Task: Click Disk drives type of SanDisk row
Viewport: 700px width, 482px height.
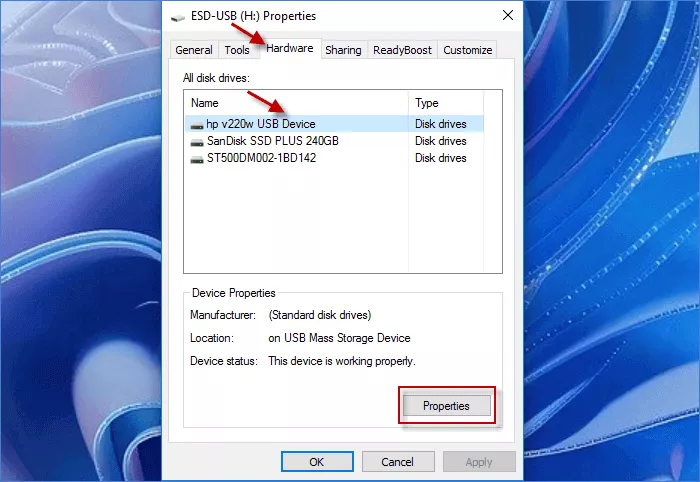Action: [441, 141]
